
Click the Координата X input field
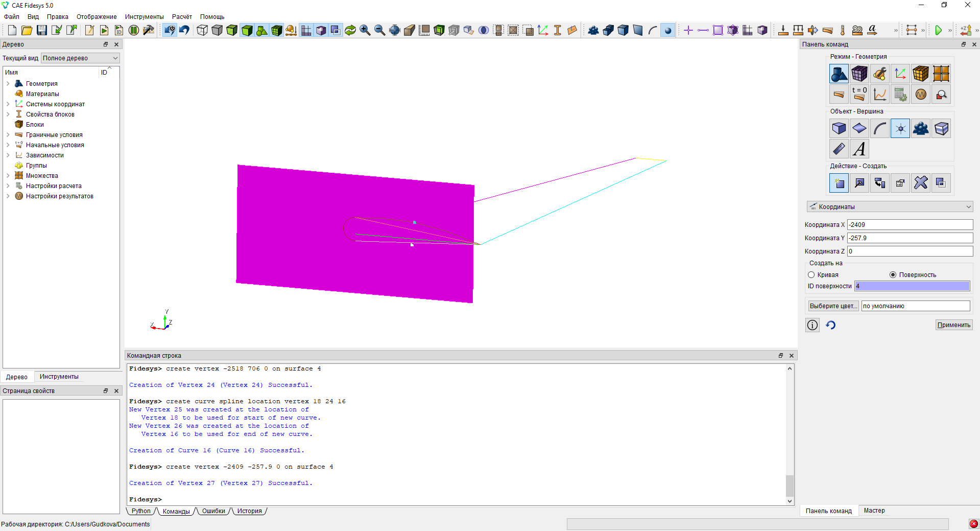coord(910,225)
